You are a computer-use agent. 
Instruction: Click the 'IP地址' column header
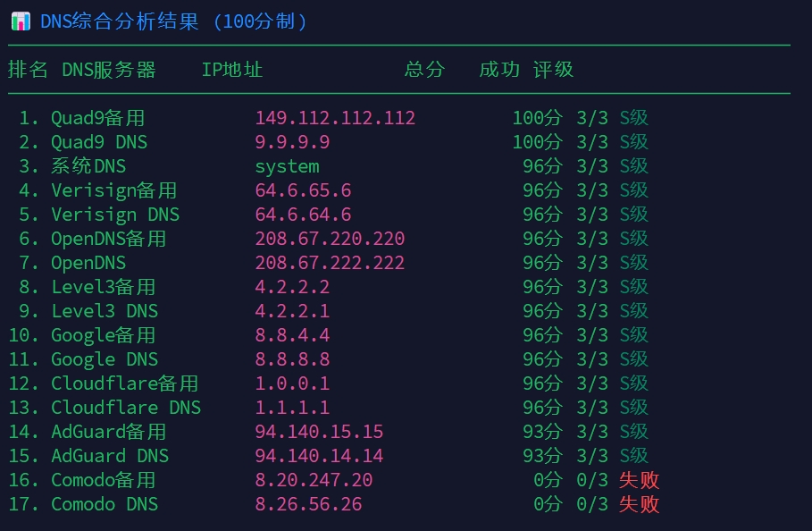tap(232, 70)
